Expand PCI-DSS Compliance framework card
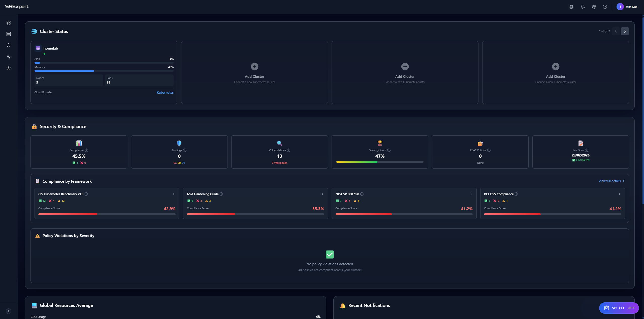This screenshot has width=644, height=319. (619, 194)
